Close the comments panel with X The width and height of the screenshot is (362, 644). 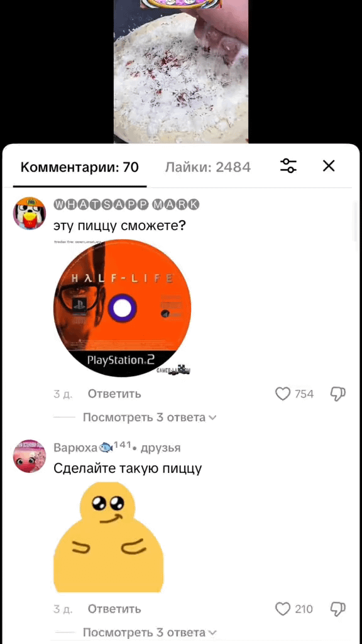click(329, 166)
